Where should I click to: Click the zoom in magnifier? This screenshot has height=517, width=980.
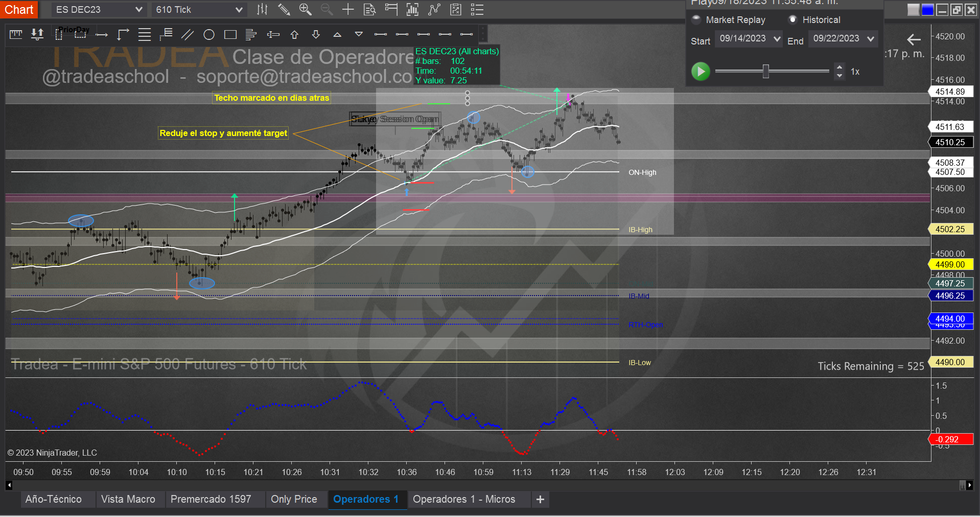click(305, 9)
